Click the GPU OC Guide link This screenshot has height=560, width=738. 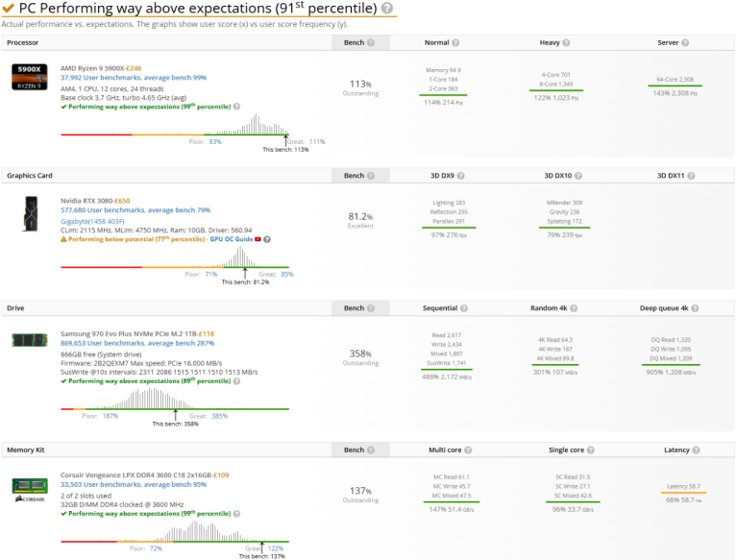pos(227,239)
